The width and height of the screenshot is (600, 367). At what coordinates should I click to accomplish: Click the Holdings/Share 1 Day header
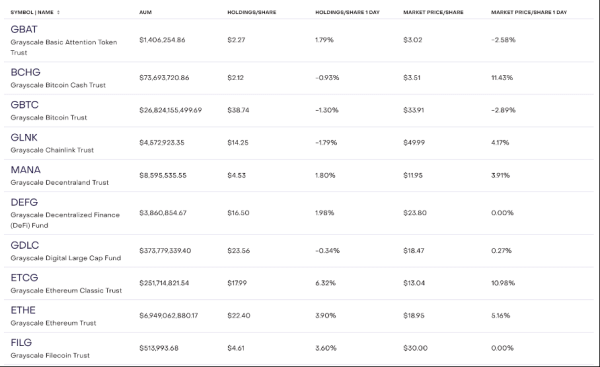pyautogui.click(x=347, y=12)
